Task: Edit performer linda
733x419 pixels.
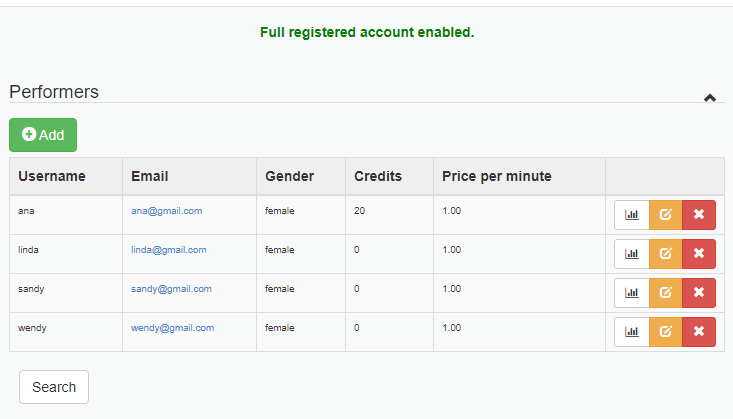Action: [x=666, y=254]
